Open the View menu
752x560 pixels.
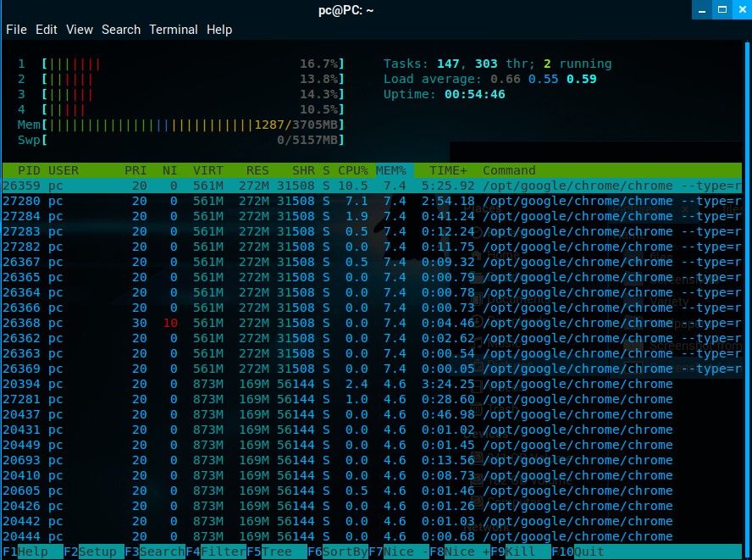click(80, 30)
